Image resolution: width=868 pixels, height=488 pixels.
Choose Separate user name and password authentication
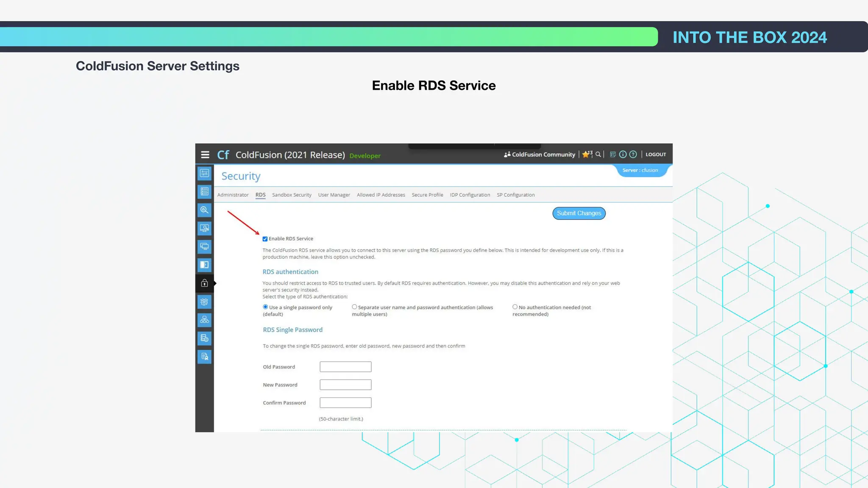click(354, 307)
